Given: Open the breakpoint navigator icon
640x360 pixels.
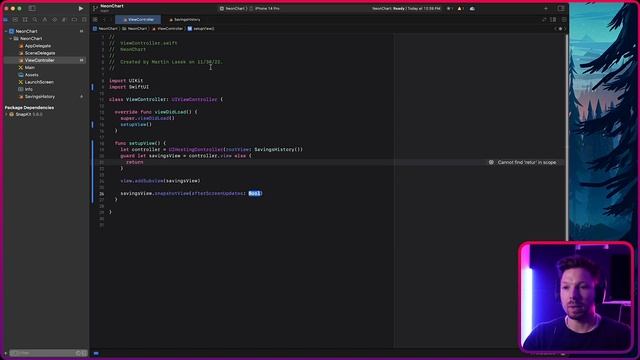Looking at the screenshot, I should pyautogui.click(x=74, y=20).
